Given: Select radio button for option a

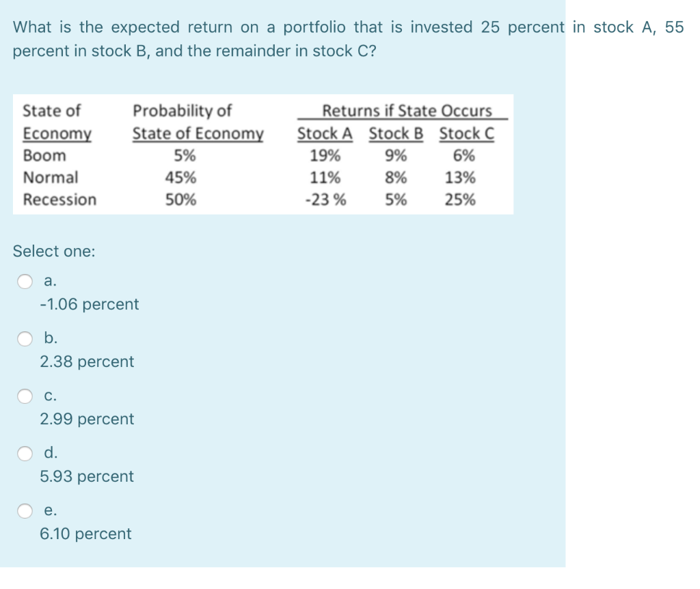Looking at the screenshot, I should coord(25,280).
